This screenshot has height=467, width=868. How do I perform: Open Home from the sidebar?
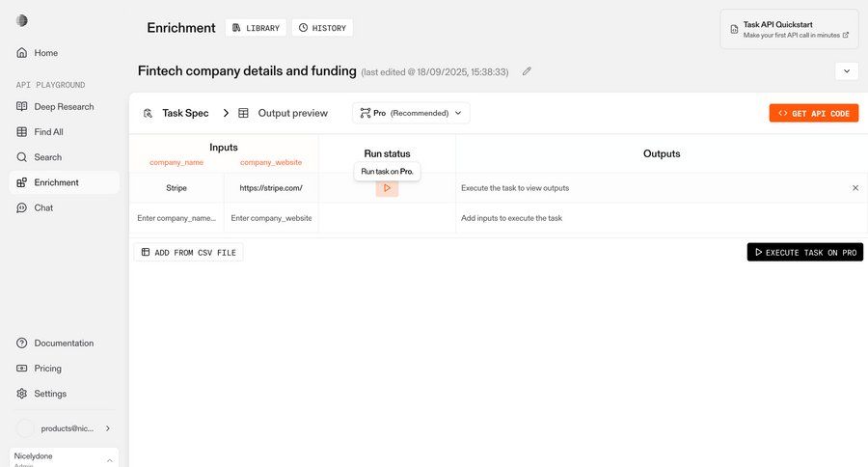coord(45,53)
